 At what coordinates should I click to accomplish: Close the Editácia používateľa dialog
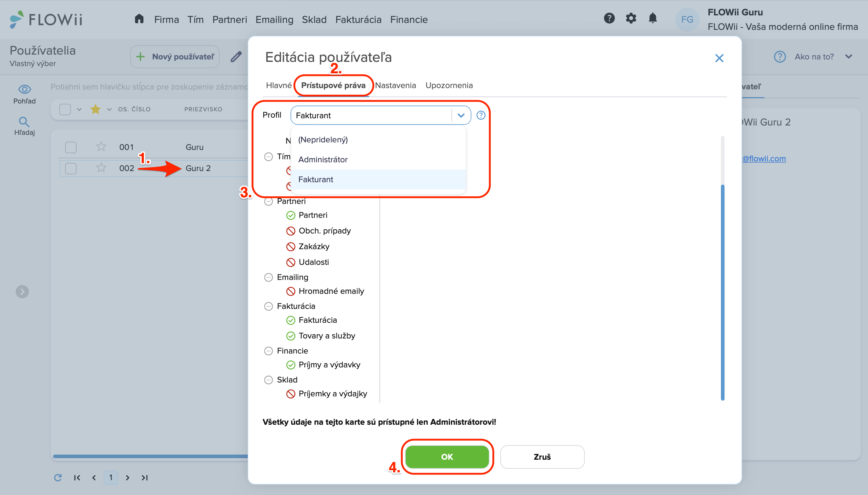pyautogui.click(x=719, y=58)
